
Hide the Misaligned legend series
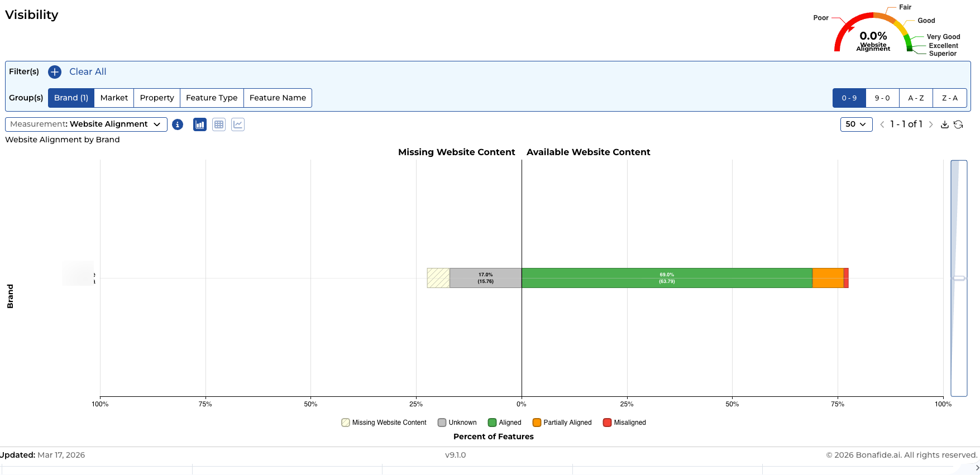[x=624, y=423]
